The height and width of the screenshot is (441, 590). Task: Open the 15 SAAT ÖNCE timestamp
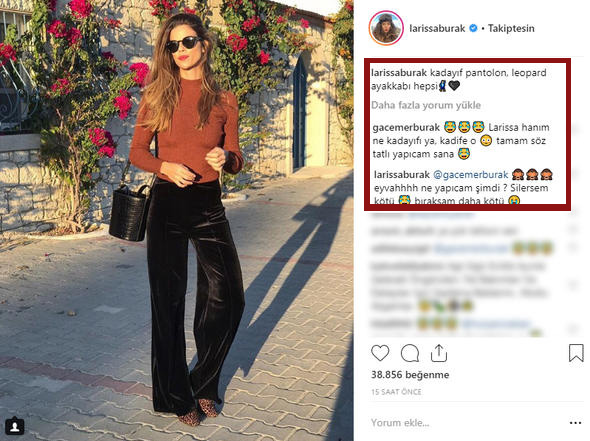(396, 392)
